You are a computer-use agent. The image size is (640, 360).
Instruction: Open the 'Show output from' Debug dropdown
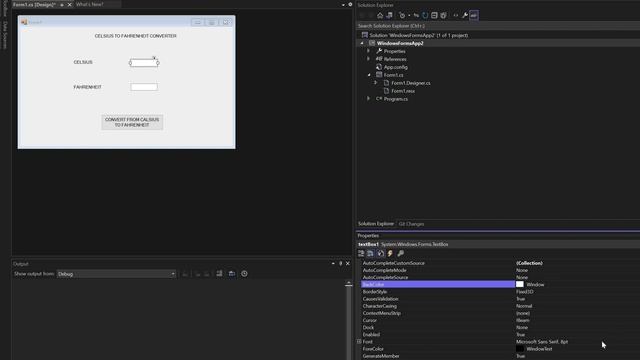[x=116, y=274]
